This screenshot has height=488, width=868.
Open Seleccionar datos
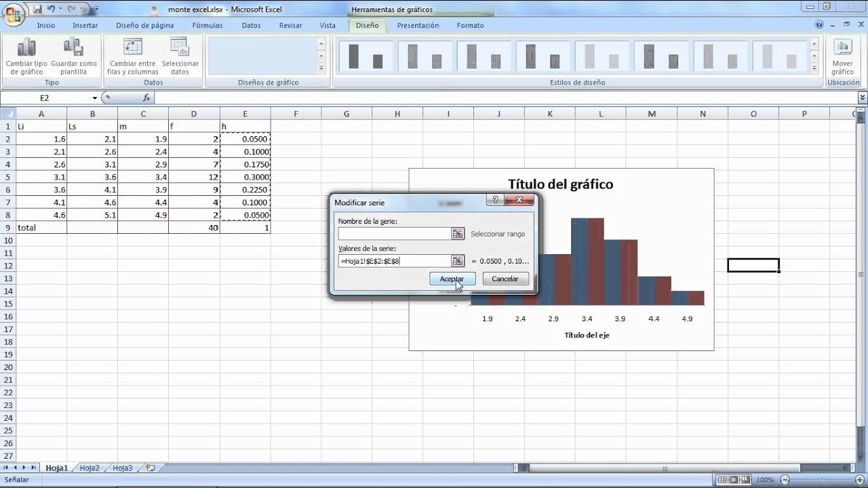pos(180,57)
